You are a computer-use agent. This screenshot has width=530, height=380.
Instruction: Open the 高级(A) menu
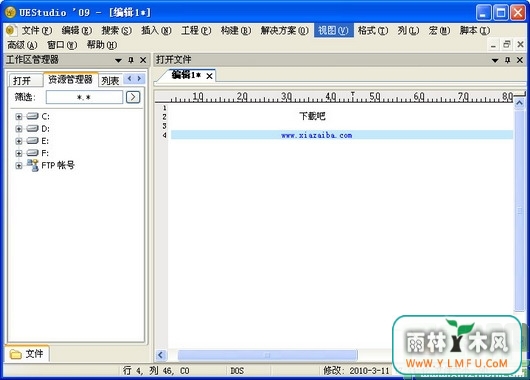point(22,45)
